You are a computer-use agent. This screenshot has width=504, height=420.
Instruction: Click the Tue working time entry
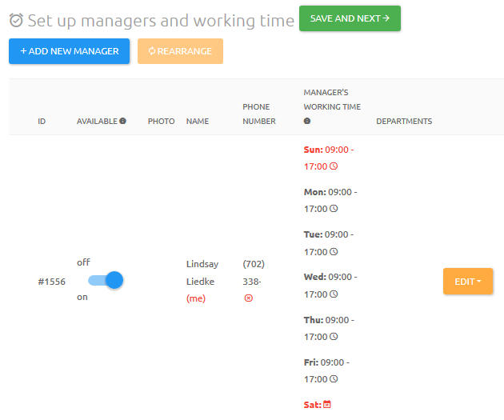(x=329, y=243)
